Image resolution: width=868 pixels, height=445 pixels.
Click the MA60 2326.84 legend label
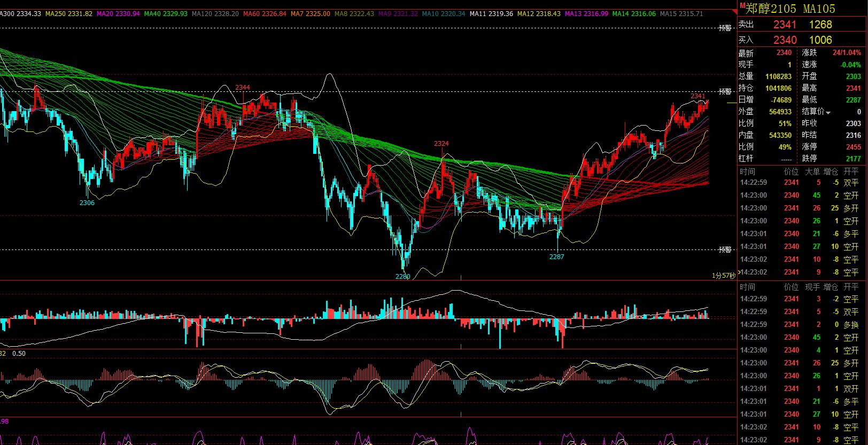point(265,13)
